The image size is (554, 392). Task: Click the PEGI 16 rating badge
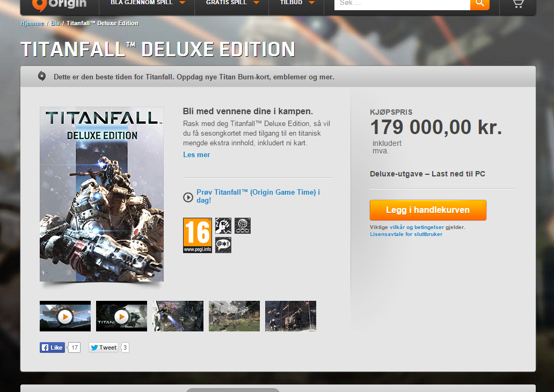click(x=198, y=235)
